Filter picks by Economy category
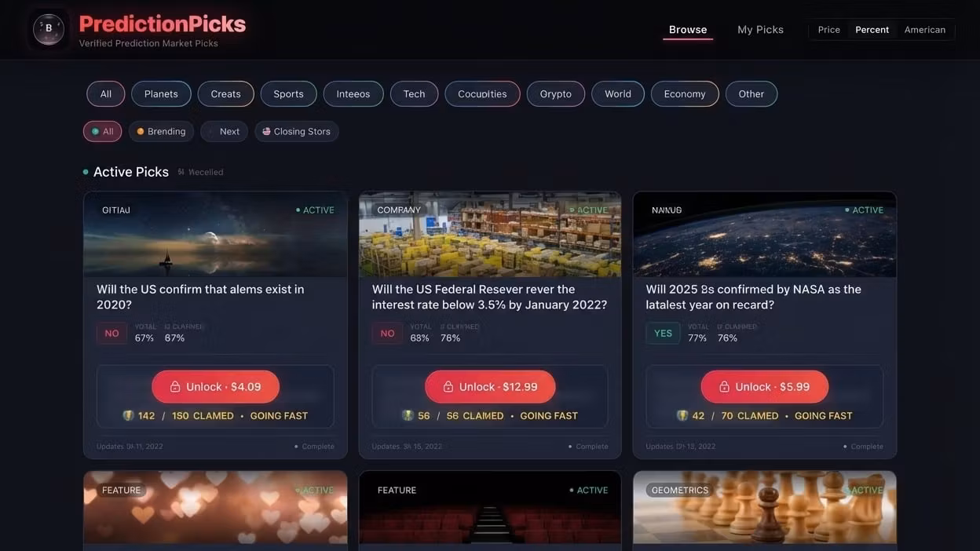Viewport: 980px width, 551px height. pyautogui.click(x=685, y=93)
